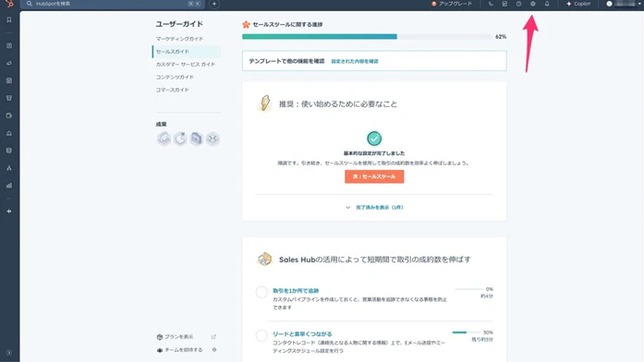Click the fourth achievement badge under 成果

click(x=213, y=139)
